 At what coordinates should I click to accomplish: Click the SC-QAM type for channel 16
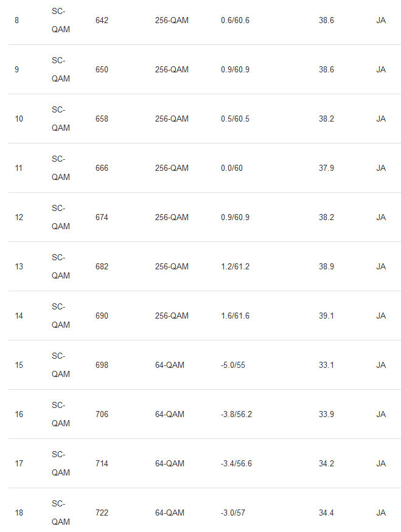(x=60, y=414)
